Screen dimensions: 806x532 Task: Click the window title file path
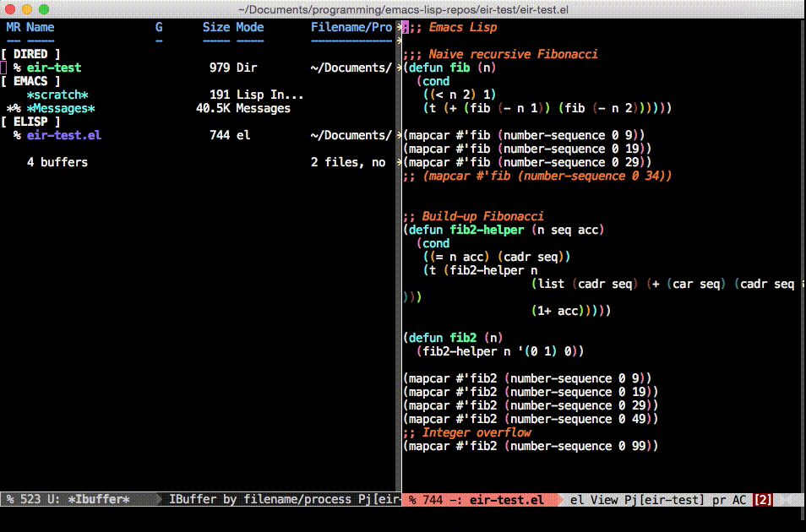403,10
